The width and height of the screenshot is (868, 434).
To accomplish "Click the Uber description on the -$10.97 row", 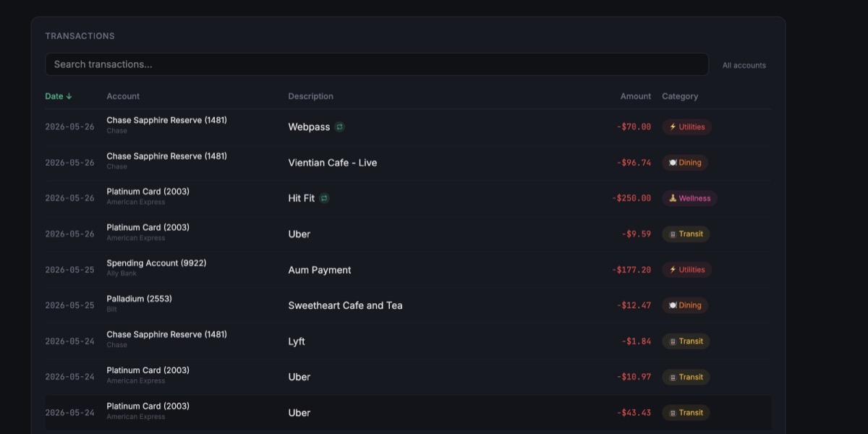I will point(299,377).
